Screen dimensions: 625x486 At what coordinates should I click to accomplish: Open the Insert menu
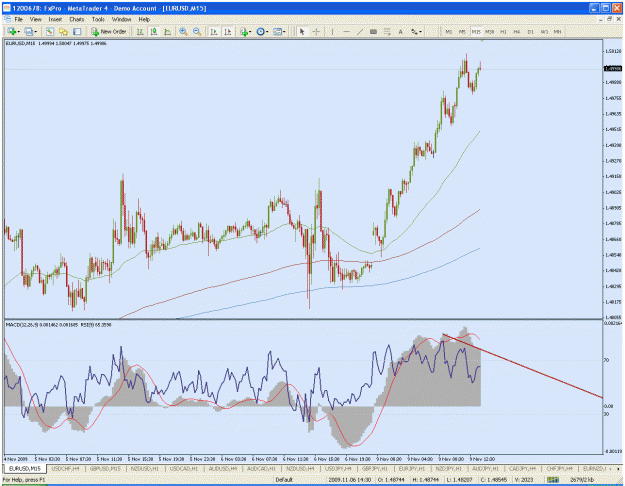(x=55, y=19)
